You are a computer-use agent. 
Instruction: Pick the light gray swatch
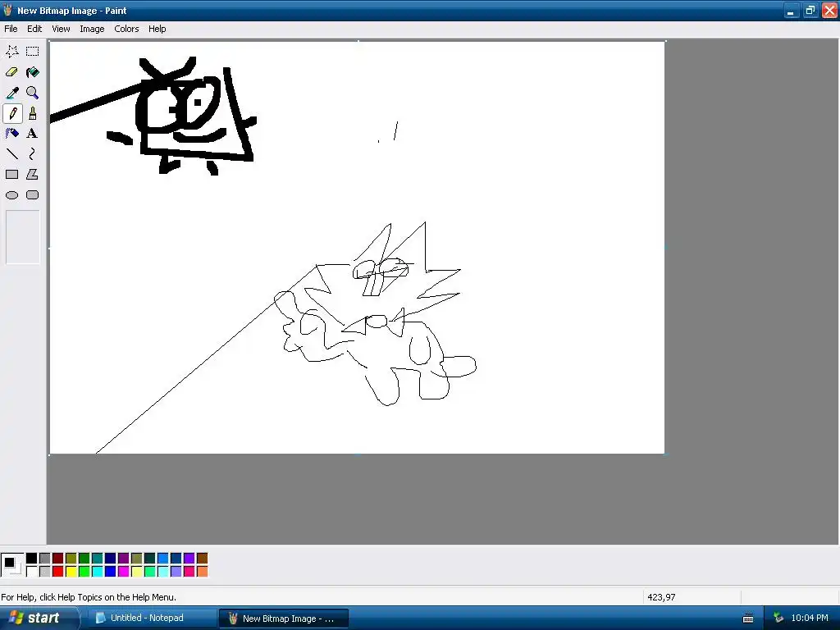[x=45, y=572]
